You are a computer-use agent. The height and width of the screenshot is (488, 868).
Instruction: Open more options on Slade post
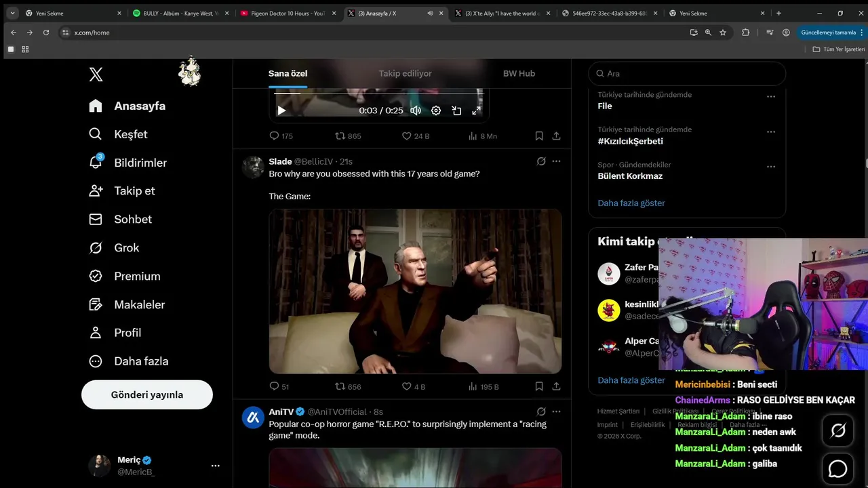pyautogui.click(x=556, y=161)
